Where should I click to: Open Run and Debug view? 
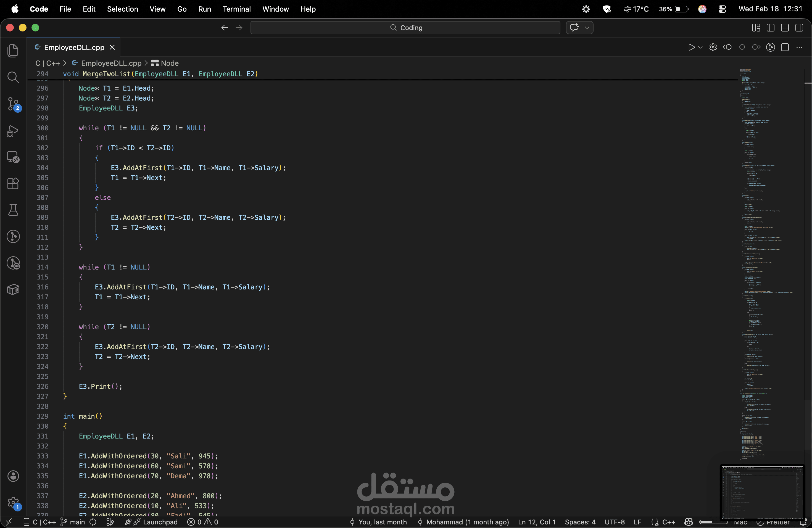click(13, 131)
